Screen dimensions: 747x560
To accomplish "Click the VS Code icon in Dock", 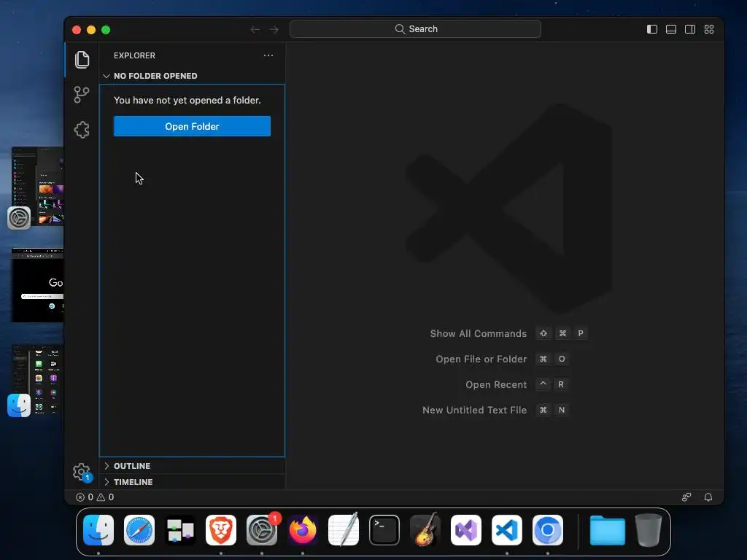I will pyautogui.click(x=507, y=530).
